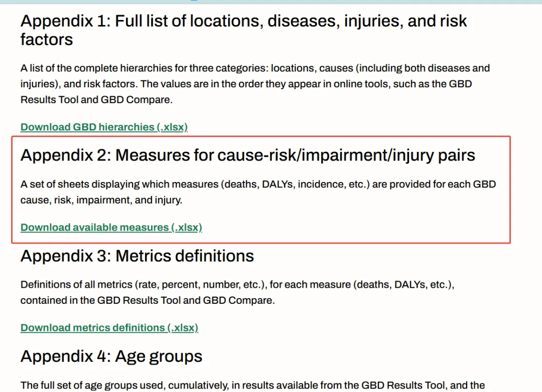Click the line "Results Tool and GBD Compare."
The width and height of the screenshot is (542, 392).
pos(96,100)
